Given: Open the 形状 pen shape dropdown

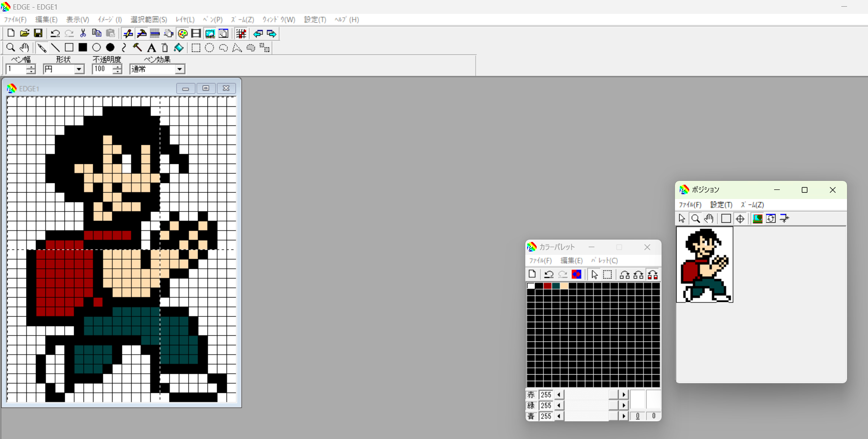Looking at the screenshot, I should pyautogui.click(x=79, y=69).
